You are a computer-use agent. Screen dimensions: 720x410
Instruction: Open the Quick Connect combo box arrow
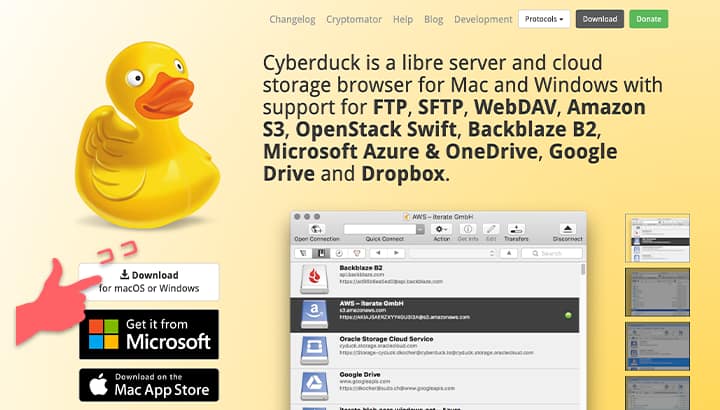tap(422, 229)
